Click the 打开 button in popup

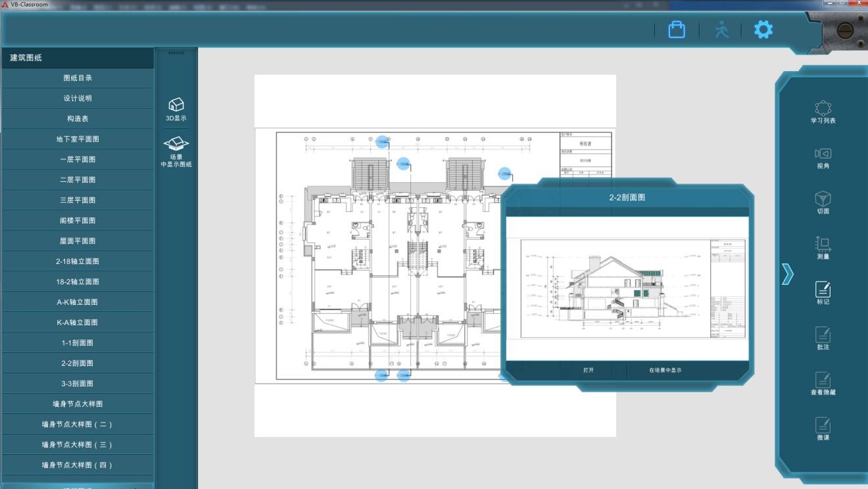pyautogui.click(x=588, y=371)
